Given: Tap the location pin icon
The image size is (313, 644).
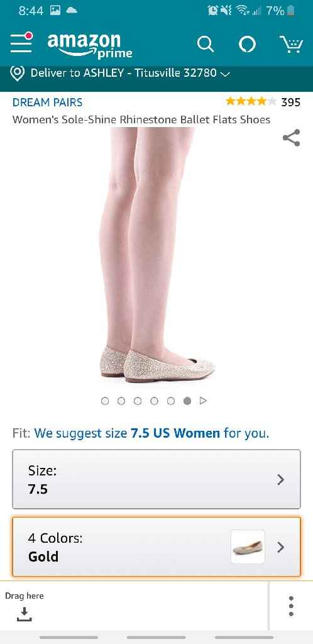Looking at the screenshot, I should [17, 74].
